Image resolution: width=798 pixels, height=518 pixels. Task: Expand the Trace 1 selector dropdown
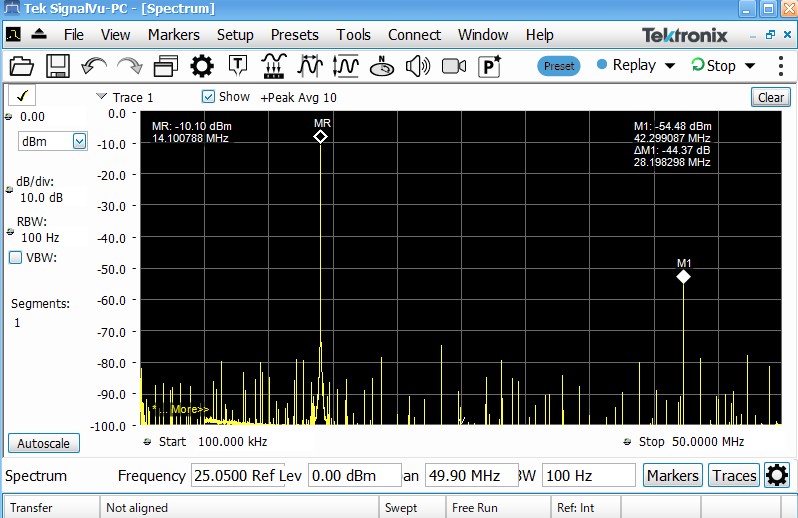tap(101, 97)
